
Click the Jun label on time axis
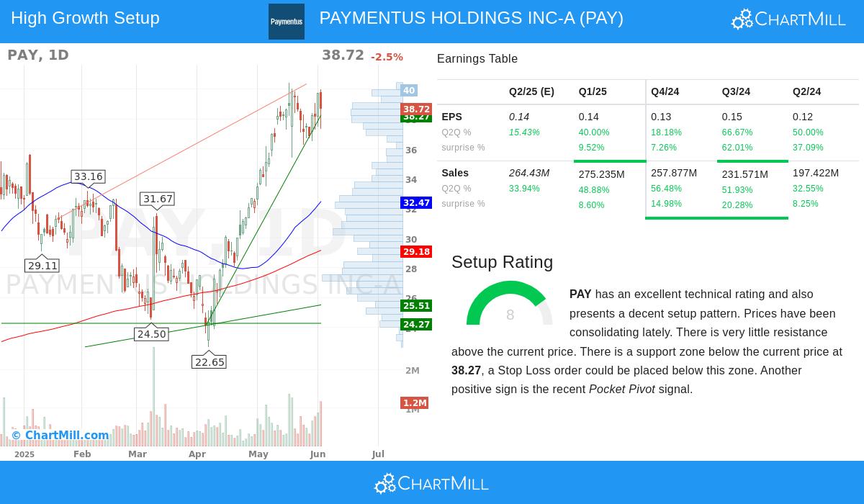pyautogui.click(x=318, y=454)
